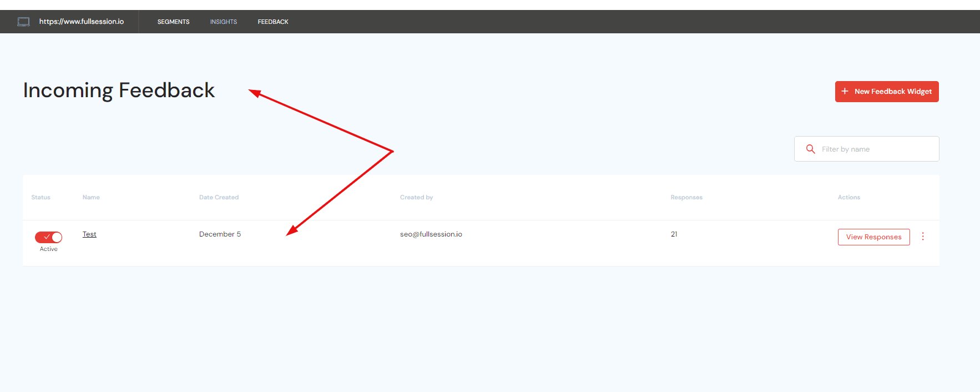Open the Test feedback widget link
Image resolution: width=980 pixels, height=392 pixels.
click(89, 234)
